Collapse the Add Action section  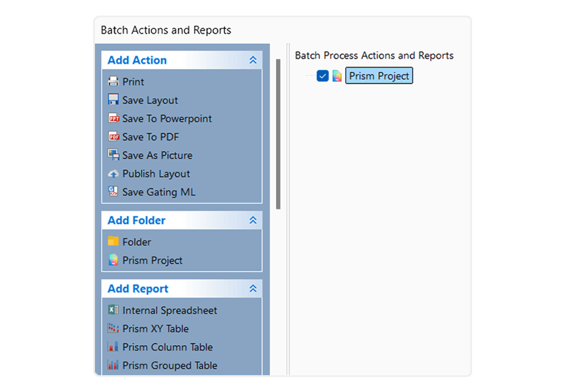(253, 60)
